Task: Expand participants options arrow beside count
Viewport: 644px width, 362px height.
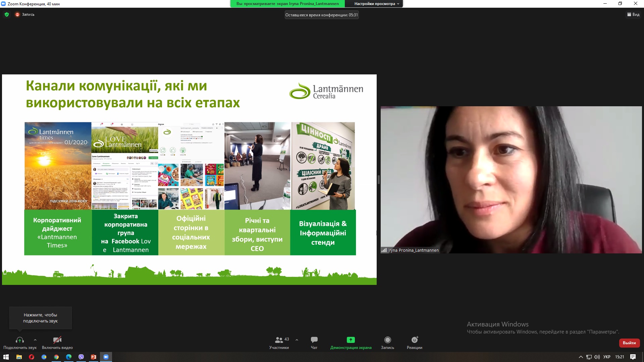Action: click(297, 340)
